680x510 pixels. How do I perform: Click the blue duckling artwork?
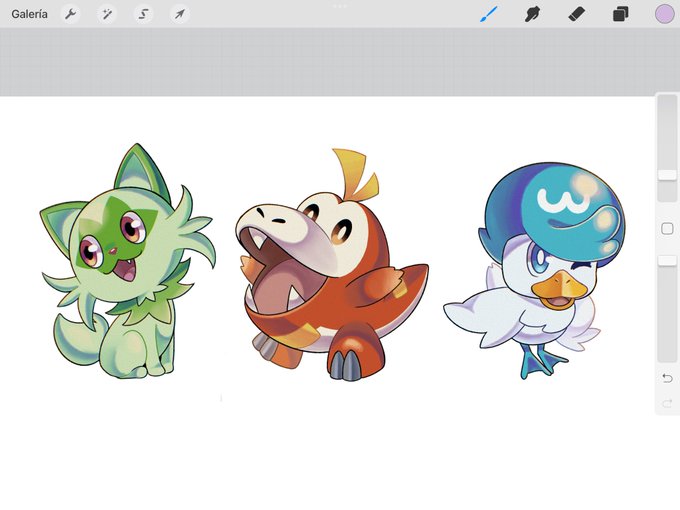coord(534,270)
